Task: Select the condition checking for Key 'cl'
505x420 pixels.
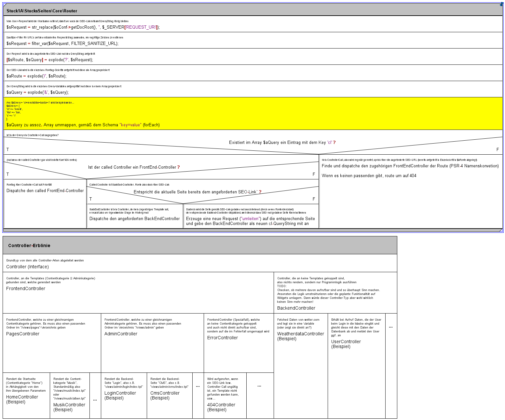Action: [x=282, y=143]
